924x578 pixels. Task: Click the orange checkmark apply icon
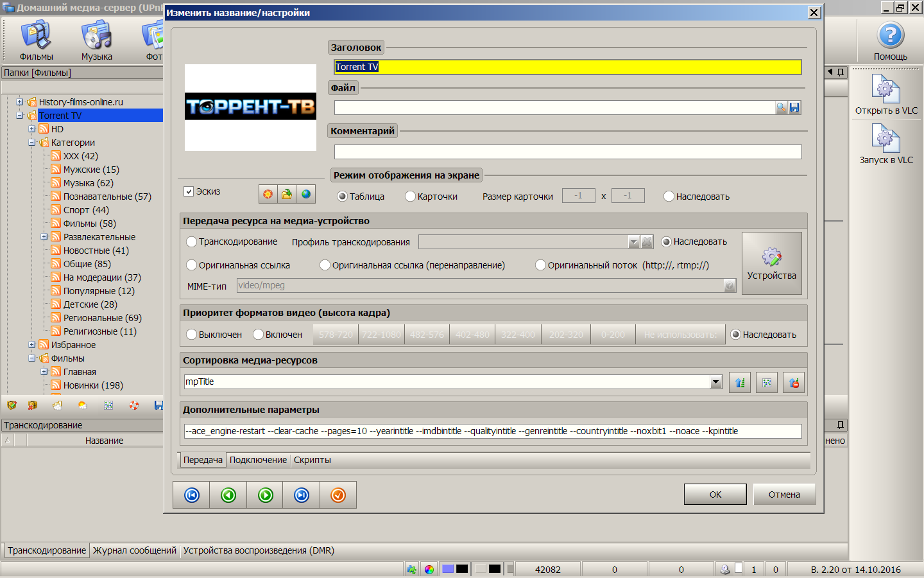[x=338, y=495]
